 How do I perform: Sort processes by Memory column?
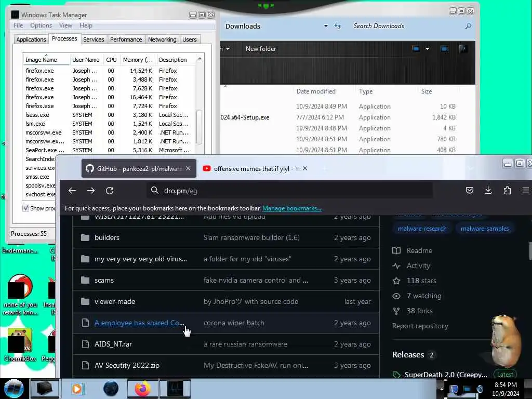point(138,60)
